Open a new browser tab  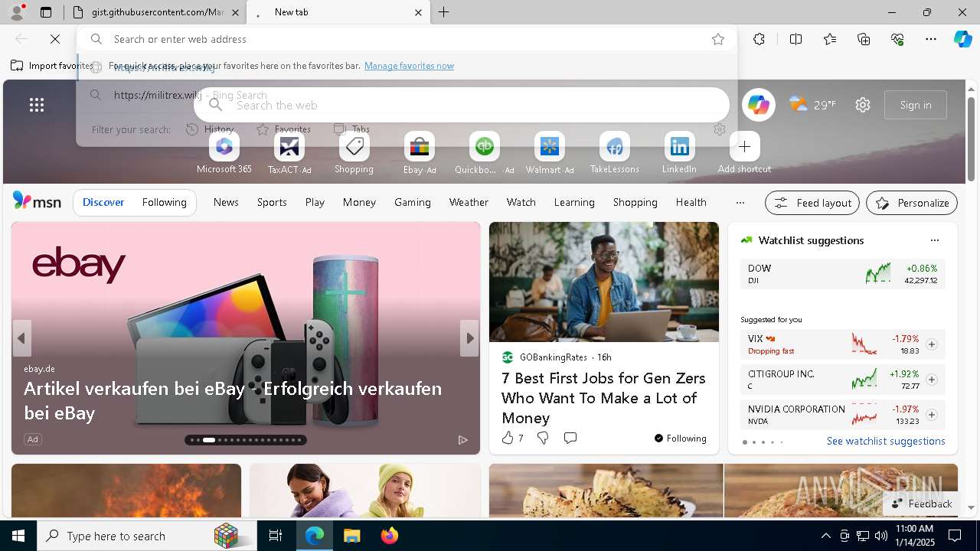pos(443,12)
